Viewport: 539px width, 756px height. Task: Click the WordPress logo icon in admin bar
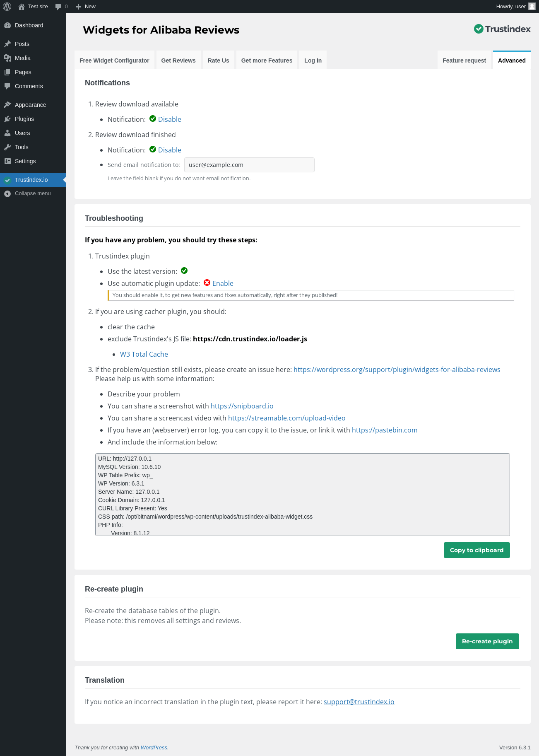point(7,7)
